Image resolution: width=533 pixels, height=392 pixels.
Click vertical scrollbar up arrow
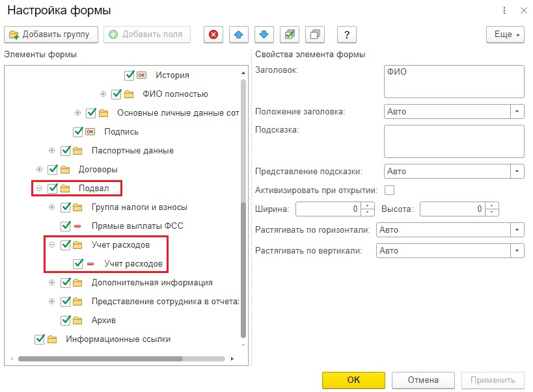243,73
